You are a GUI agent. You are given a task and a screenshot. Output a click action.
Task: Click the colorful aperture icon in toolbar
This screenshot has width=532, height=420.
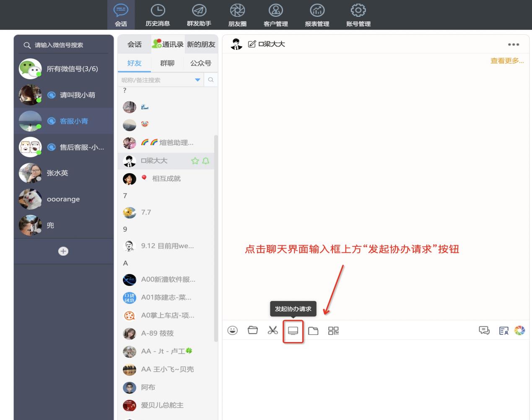tap(520, 331)
